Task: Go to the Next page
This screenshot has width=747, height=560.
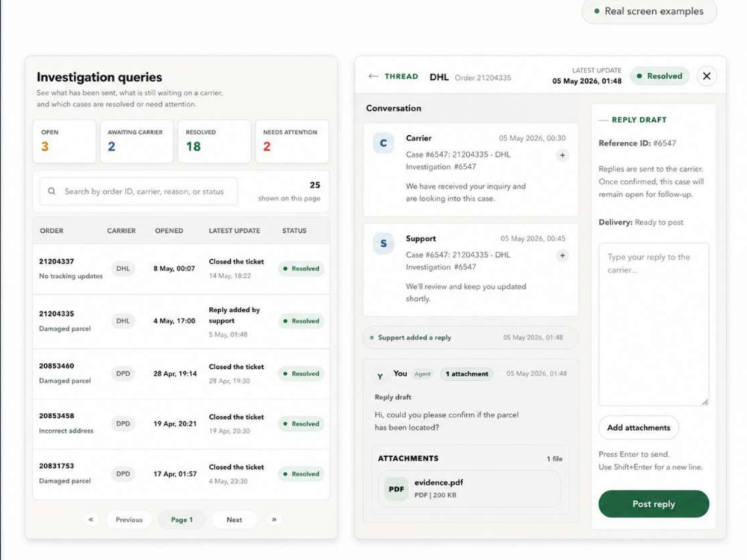Action: click(x=235, y=520)
